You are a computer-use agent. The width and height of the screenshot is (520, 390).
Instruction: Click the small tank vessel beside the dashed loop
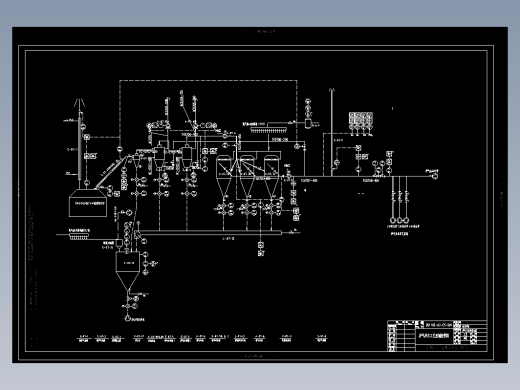point(308,123)
